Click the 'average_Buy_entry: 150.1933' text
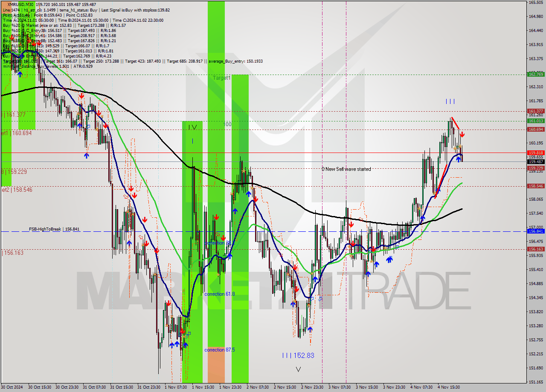The image size is (546, 392). point(235,61)
